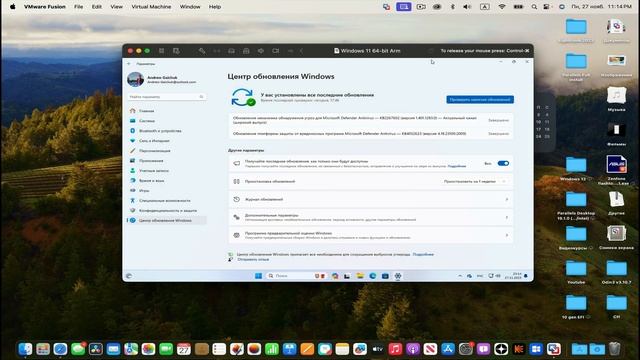The width and height of the screenshot is (640, 360).
Task: Select the Windows 11 desktop folder
Action: [576, 168]
